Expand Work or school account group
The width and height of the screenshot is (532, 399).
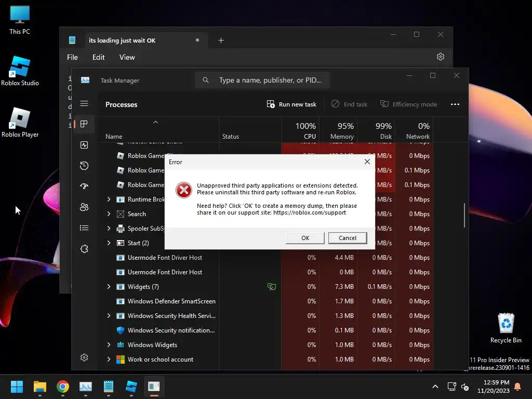click(x=109, y=360)
